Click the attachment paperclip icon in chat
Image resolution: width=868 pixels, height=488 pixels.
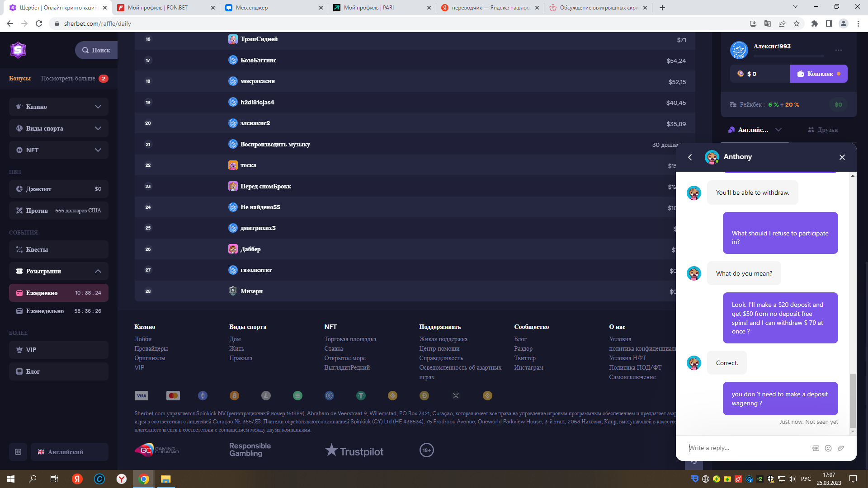tap(841, 448)
